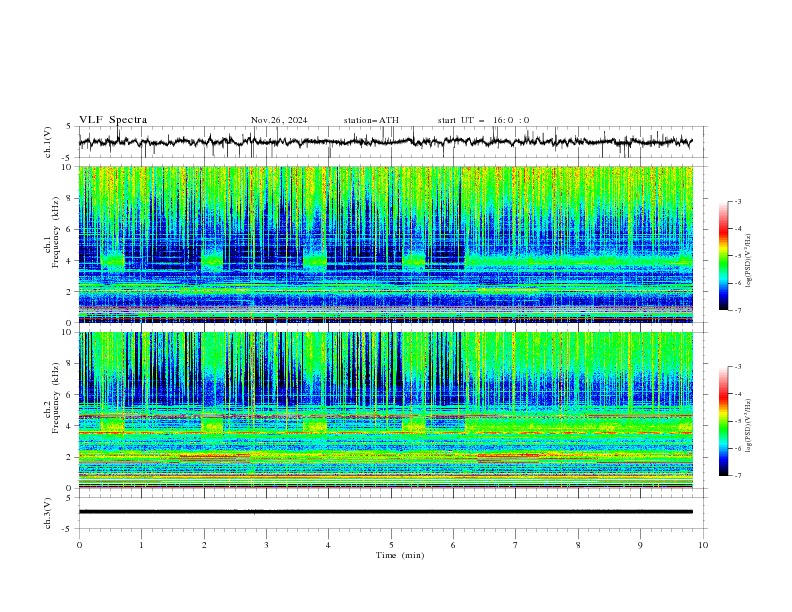This screenshot has height=612, width=792.
Task: Click the ch.1 spectrogram panel
Action: point(385,244)
